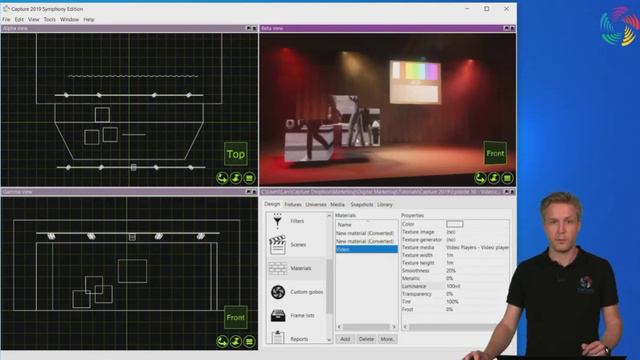This screenshot has height=360, width=640.
Task: Click category list scroll down arrow
Action: pyautogui.click(x=329, y=340)
